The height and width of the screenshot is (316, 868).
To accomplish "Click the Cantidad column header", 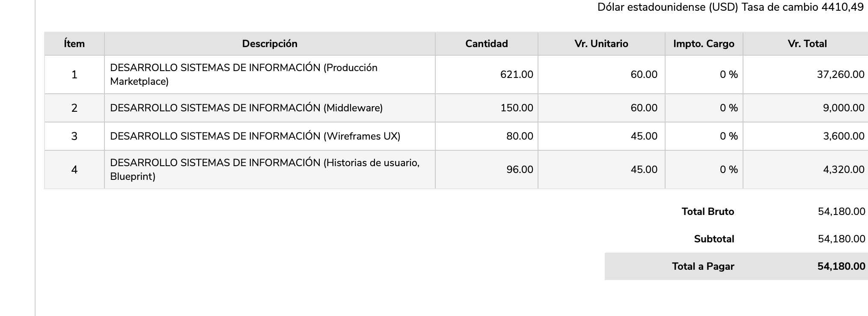I will click(x=486, y=44).
